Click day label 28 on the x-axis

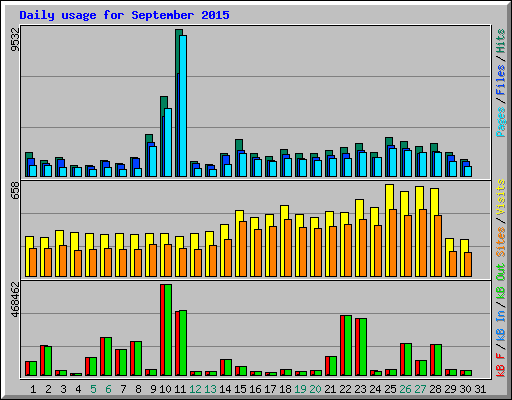point(435,389)
